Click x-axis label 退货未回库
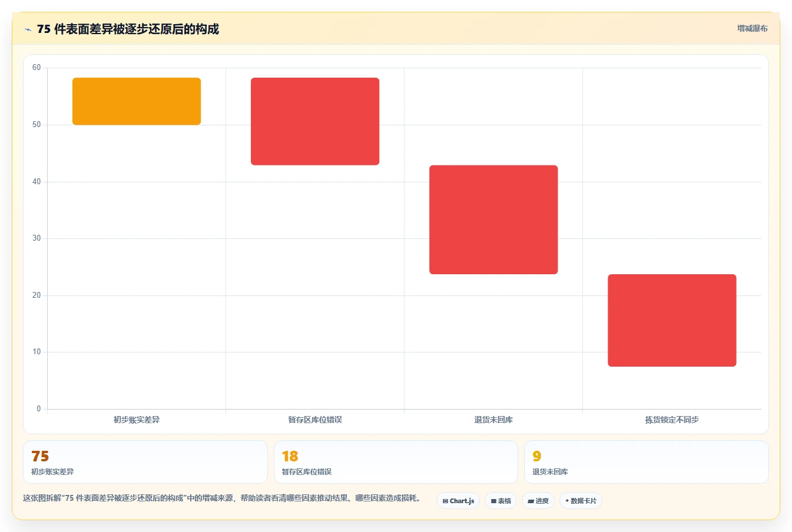The image size is (792, 532). [x=493, y=420]
